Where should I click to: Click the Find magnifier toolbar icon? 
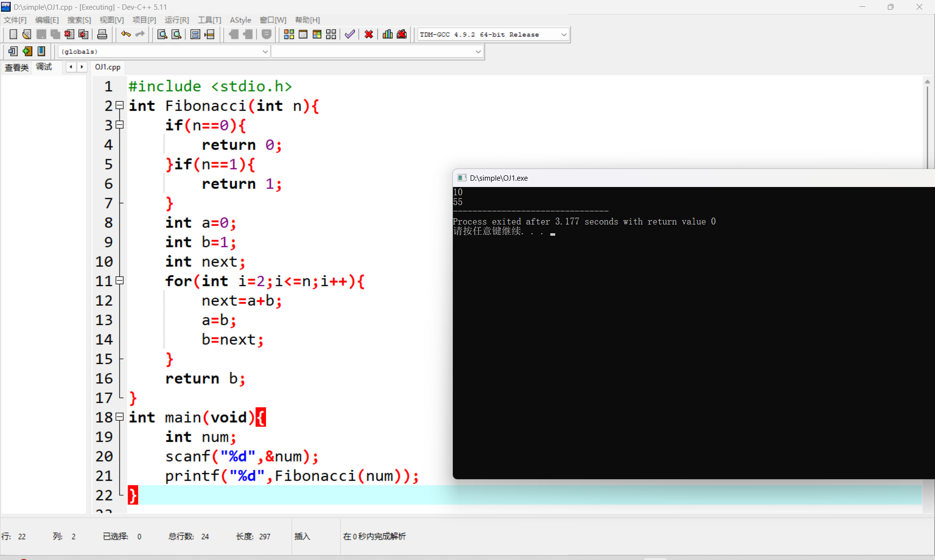tap(162, 34)
